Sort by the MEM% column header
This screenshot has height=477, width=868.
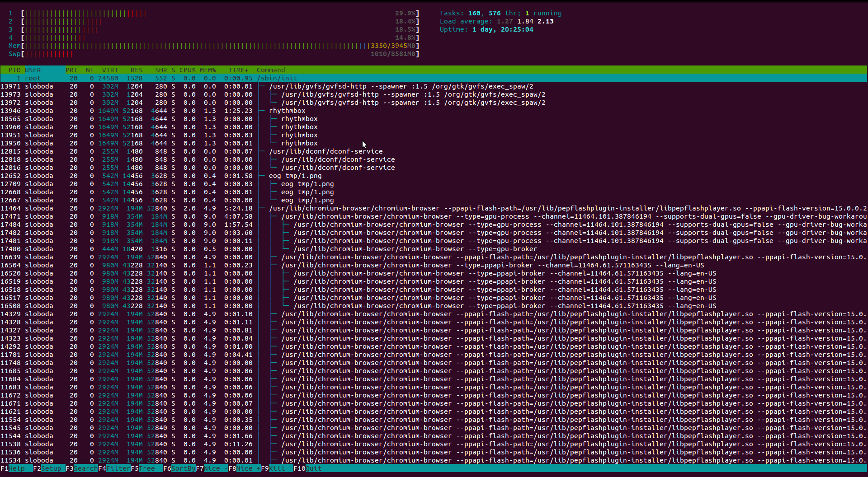208,70
